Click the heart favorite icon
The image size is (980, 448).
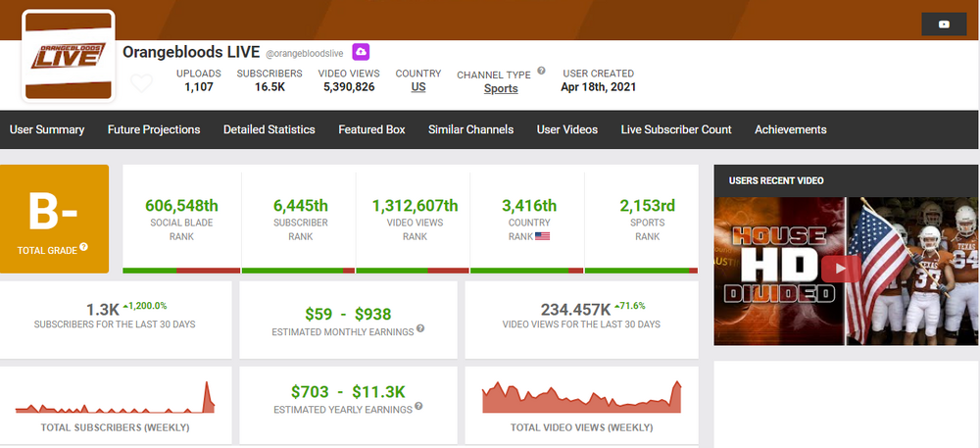coord(141,83)
